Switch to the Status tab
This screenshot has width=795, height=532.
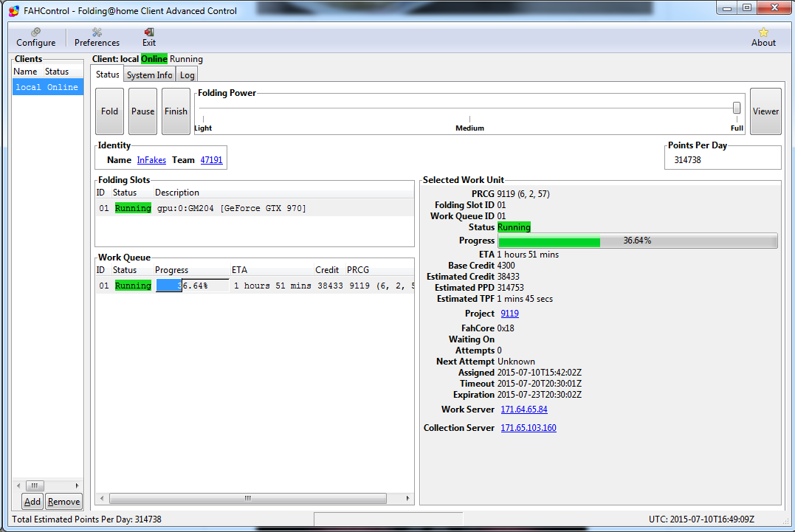pyautogui.click(x=108, y=75)
